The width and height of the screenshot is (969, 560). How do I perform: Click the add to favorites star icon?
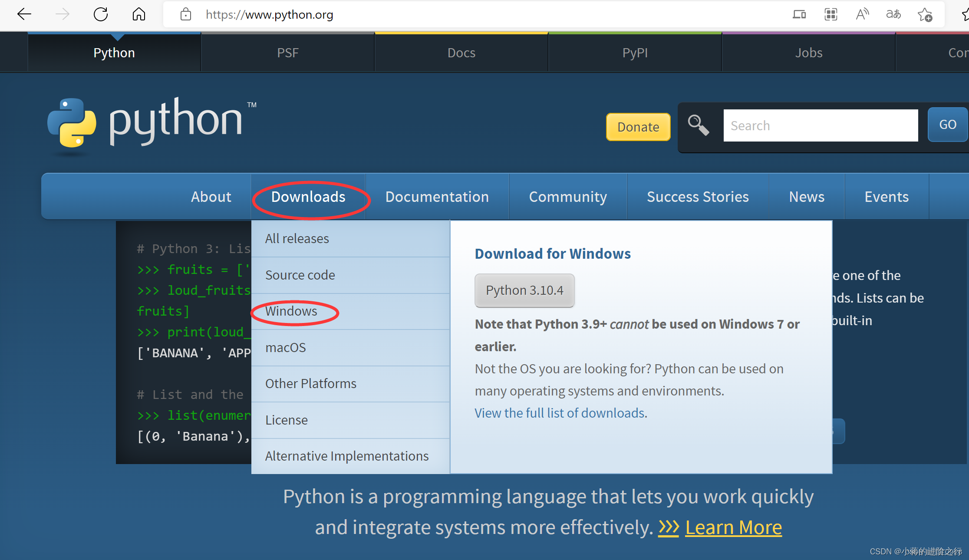click(925, 15)
